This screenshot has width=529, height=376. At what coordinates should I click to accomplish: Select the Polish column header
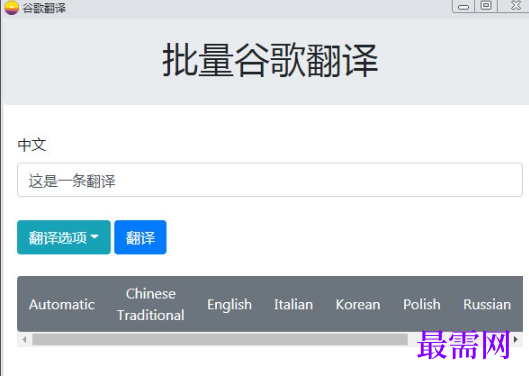(422, 304)
